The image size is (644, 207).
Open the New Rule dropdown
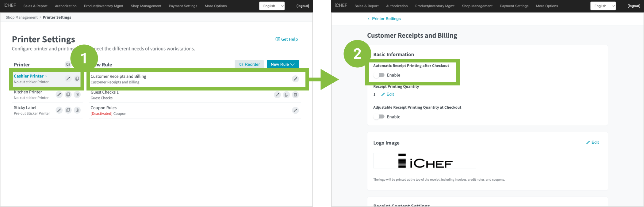coord(282,64)
